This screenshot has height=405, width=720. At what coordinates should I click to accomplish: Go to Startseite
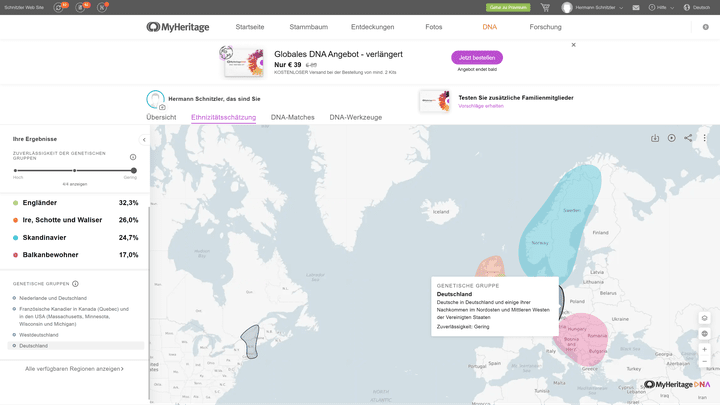(250, 27)
